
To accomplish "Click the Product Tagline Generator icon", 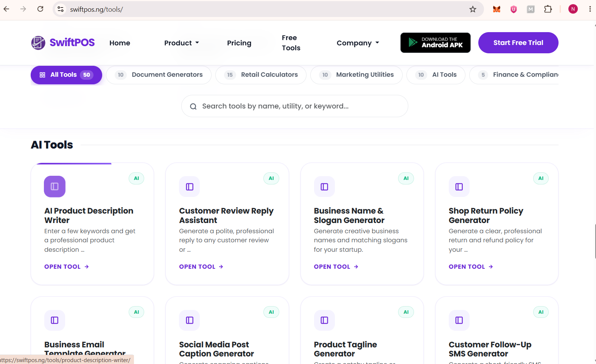I will [x=324, y=320].
